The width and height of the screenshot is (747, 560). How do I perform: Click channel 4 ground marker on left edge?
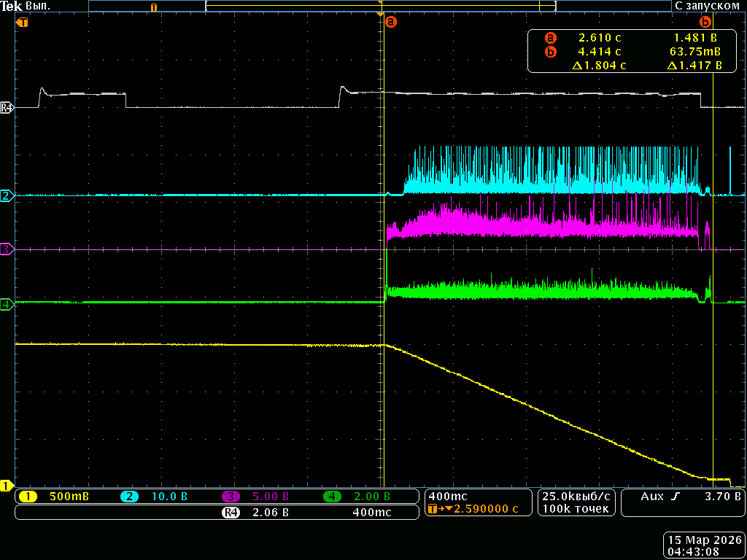click(7, 304)
